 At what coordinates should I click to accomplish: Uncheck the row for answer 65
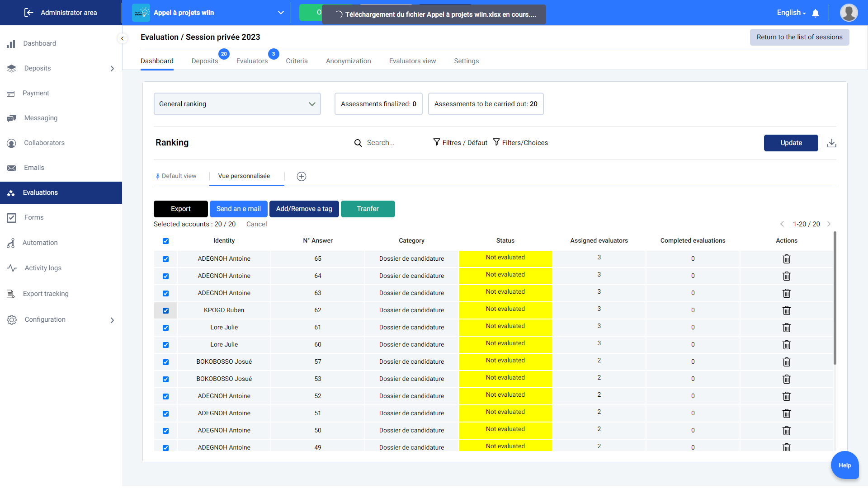coord(165,259)
